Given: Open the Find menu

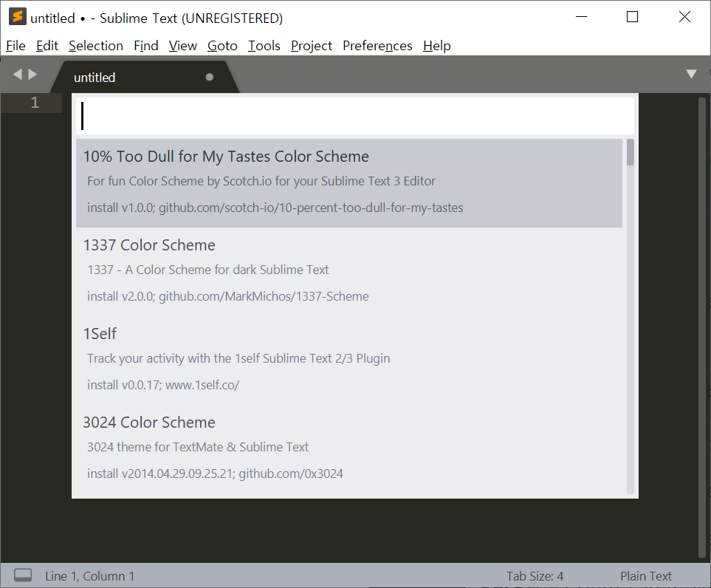Looking at the screenshot, I should 146,46.
